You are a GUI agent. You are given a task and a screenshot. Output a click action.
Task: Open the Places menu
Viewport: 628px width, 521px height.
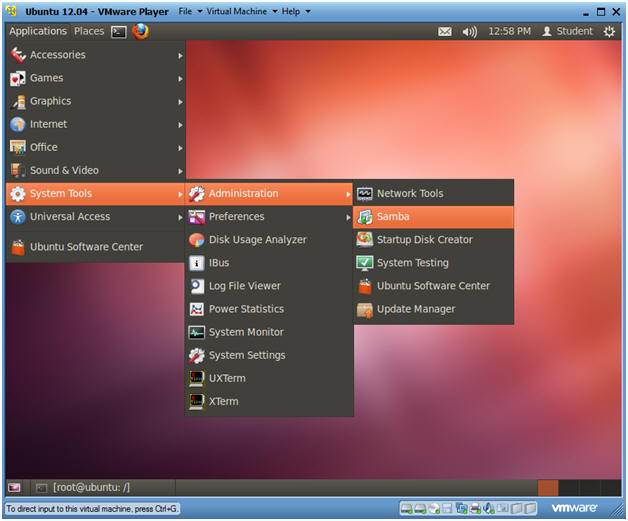tap(89, 31)
